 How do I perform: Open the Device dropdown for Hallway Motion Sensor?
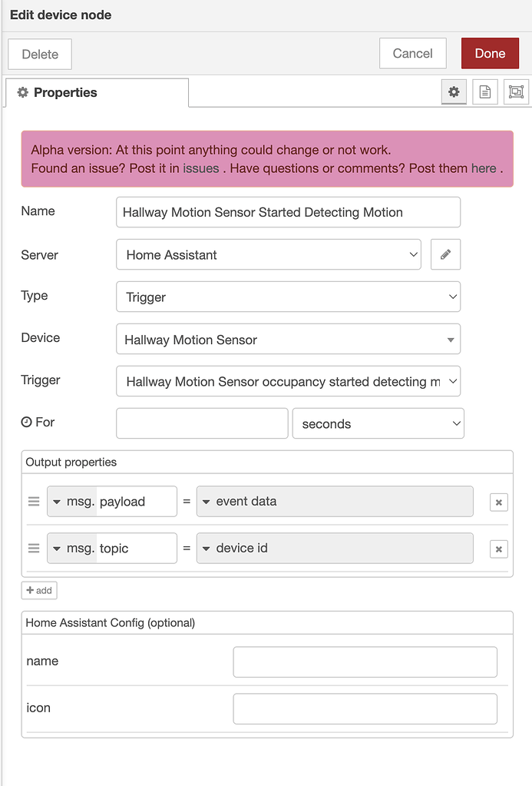(x=288, y=339)
